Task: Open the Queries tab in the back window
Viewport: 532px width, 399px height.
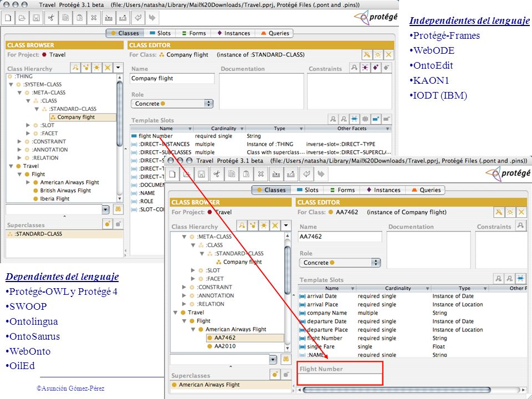Action: tap(275, 33)
